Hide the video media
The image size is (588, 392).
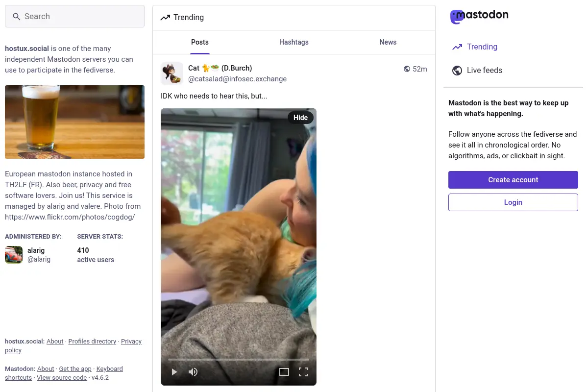click(300, 118)
